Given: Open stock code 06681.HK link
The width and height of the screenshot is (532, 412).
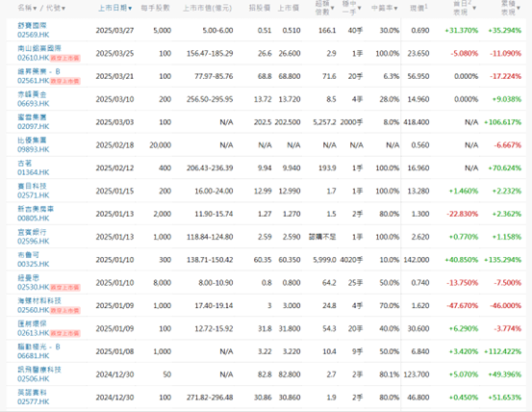Looking at the screenshot, I should [34, 355].
